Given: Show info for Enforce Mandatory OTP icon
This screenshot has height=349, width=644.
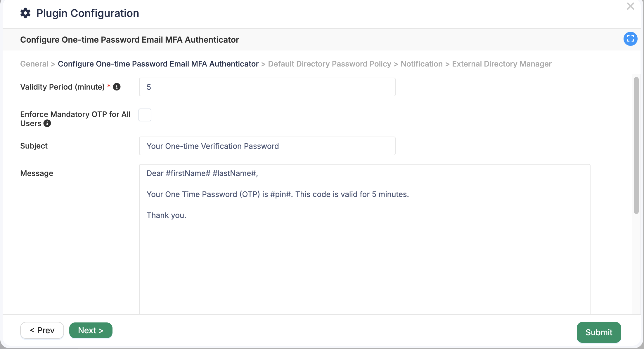Looking at the screenshot, I should tap(47, 123).
